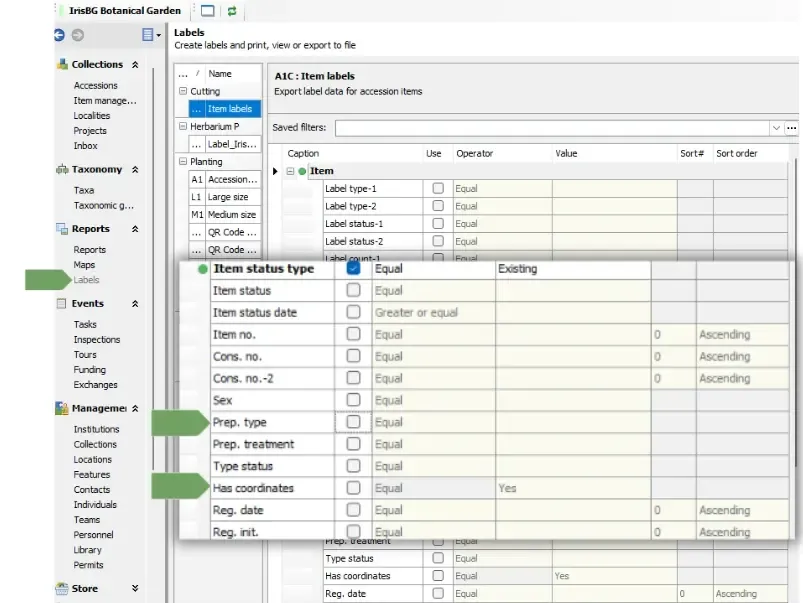The height and width of the screenshot is (603, 803).
Task: Click the Reports group icon
Action: (x=62, y=228)
